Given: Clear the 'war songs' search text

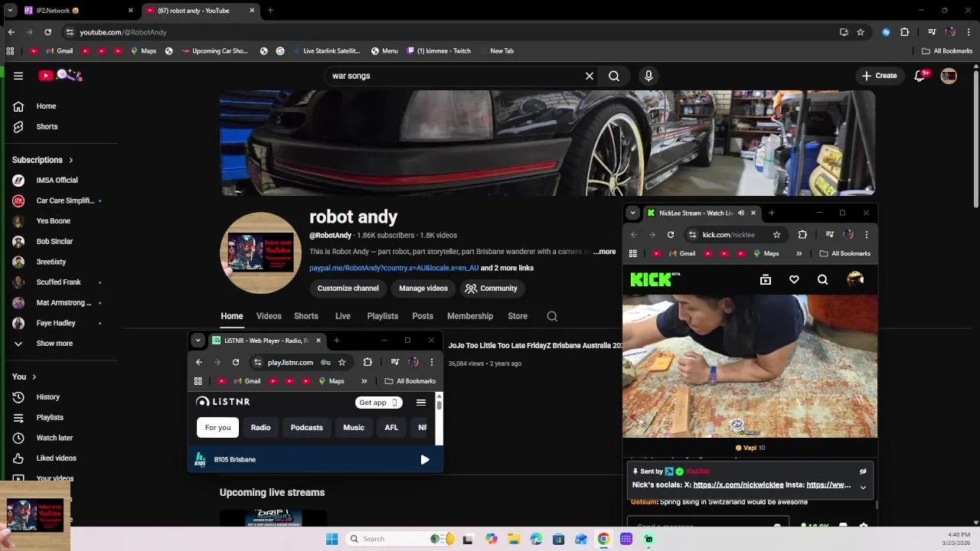Looking at the screenshot, I should click(x=590, y=76).
